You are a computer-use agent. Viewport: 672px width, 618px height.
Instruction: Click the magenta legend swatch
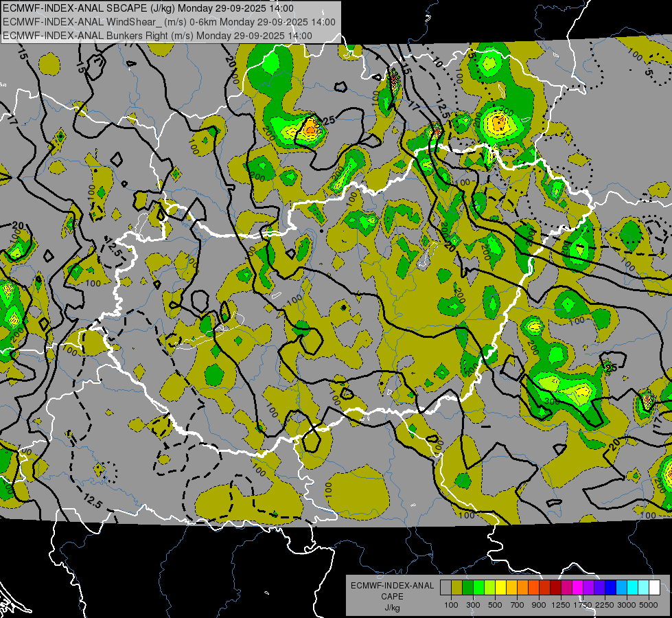point(578,587)
